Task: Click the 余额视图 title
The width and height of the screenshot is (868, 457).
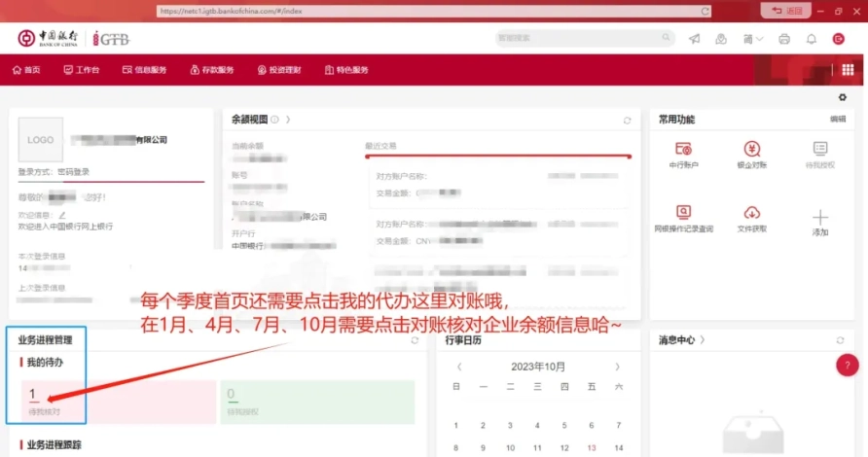Action: (249, 120)
